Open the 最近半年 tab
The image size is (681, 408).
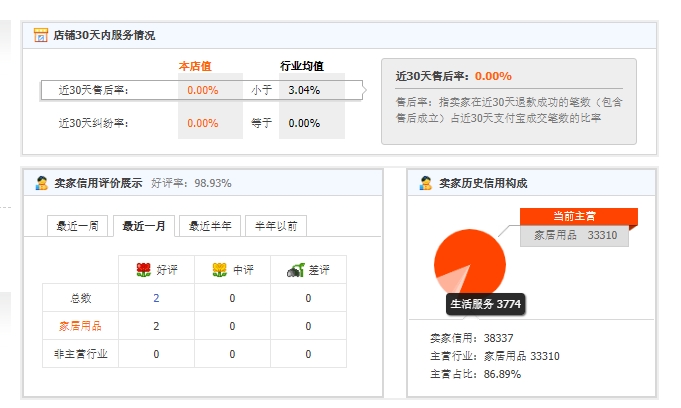tap(210, 226)
